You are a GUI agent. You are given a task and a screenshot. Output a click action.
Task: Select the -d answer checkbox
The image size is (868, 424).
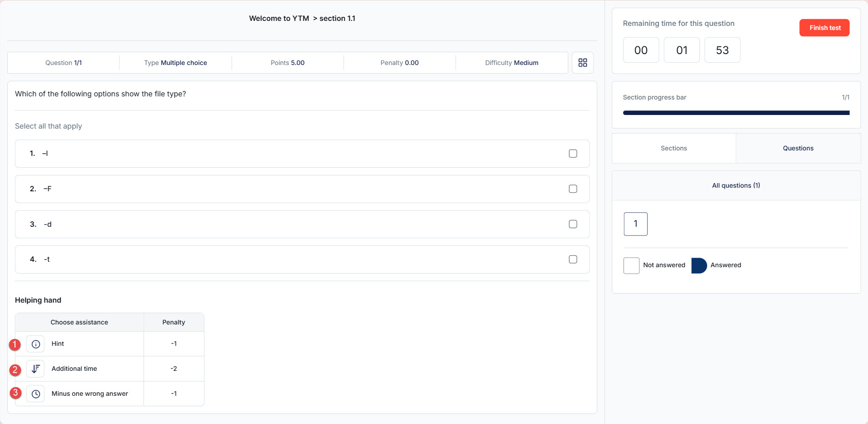click(x=573, y=224)
